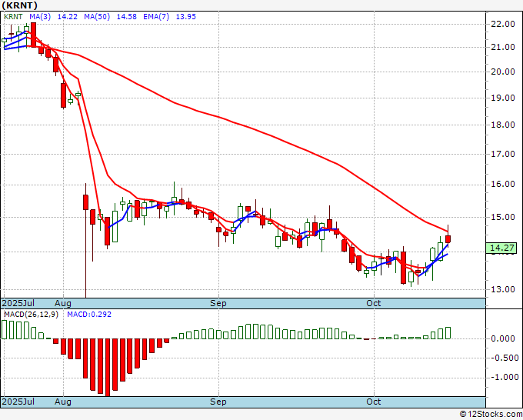
Task: Click the last red candlestick near 14.27
Action: pyautogui.click(x=448, y=239)
